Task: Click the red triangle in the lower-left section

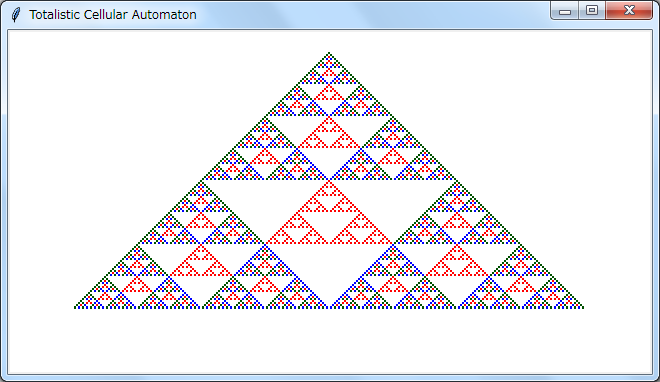Action: [201, 262]
